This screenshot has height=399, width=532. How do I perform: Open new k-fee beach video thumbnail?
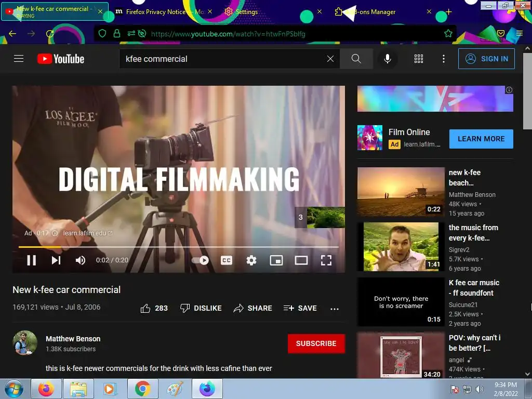(401, 192)
